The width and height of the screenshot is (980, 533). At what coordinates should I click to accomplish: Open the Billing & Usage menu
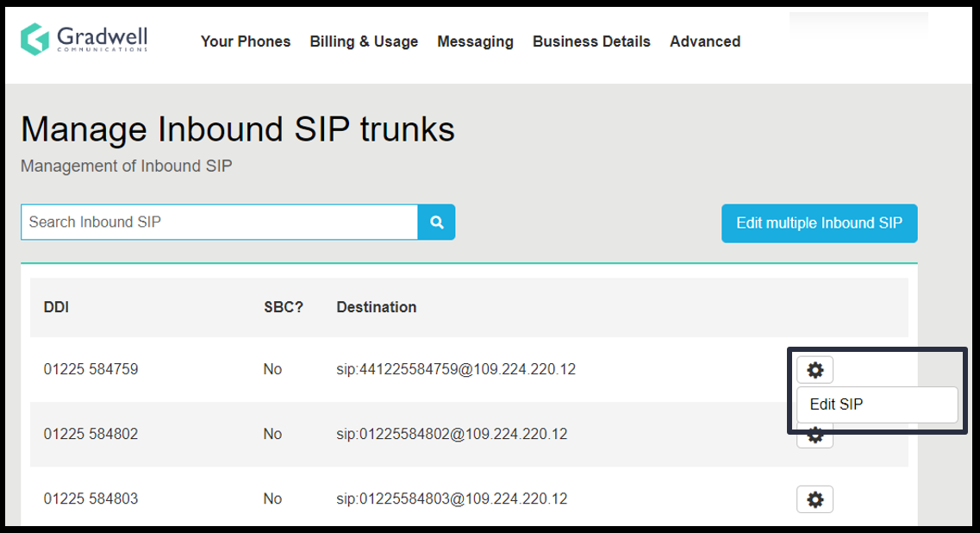coord(364,41)
